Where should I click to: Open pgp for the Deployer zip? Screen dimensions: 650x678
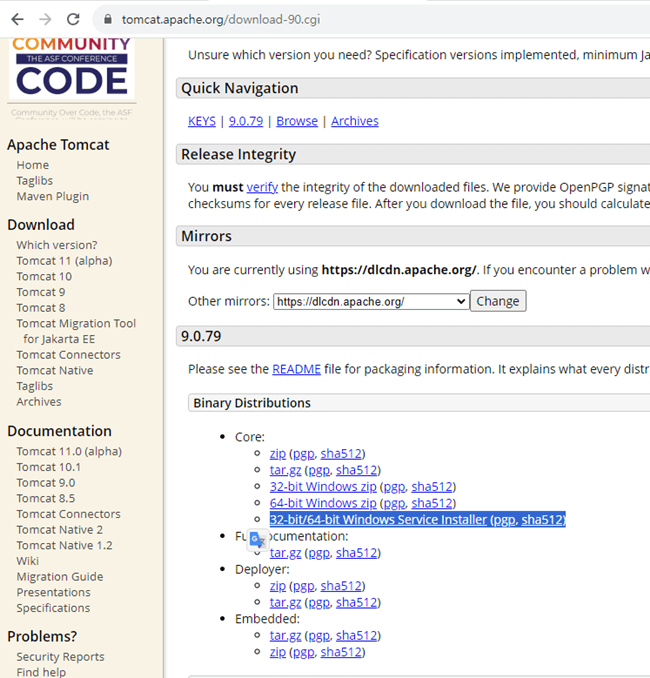click(x=304, y=586)
